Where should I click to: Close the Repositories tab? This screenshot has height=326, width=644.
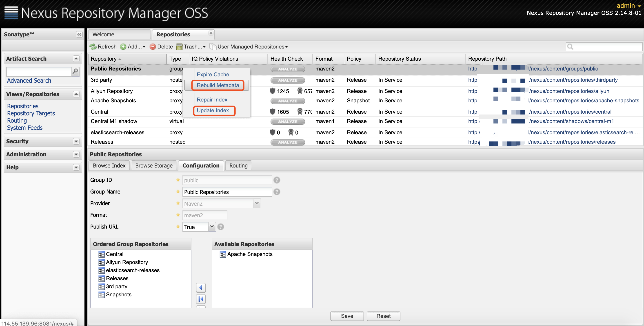(211, 33)
